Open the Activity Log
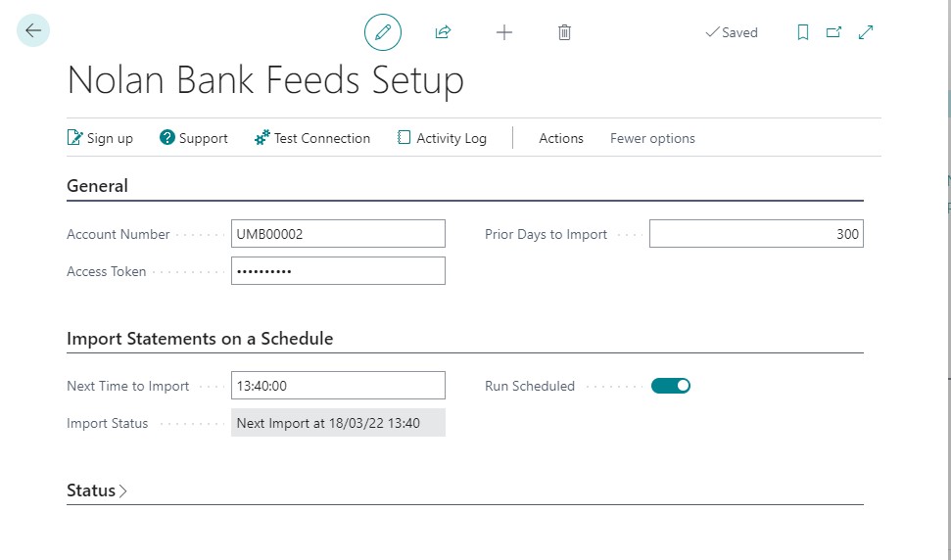The width and height of the screenshot is (951, 560). point(442,138)
